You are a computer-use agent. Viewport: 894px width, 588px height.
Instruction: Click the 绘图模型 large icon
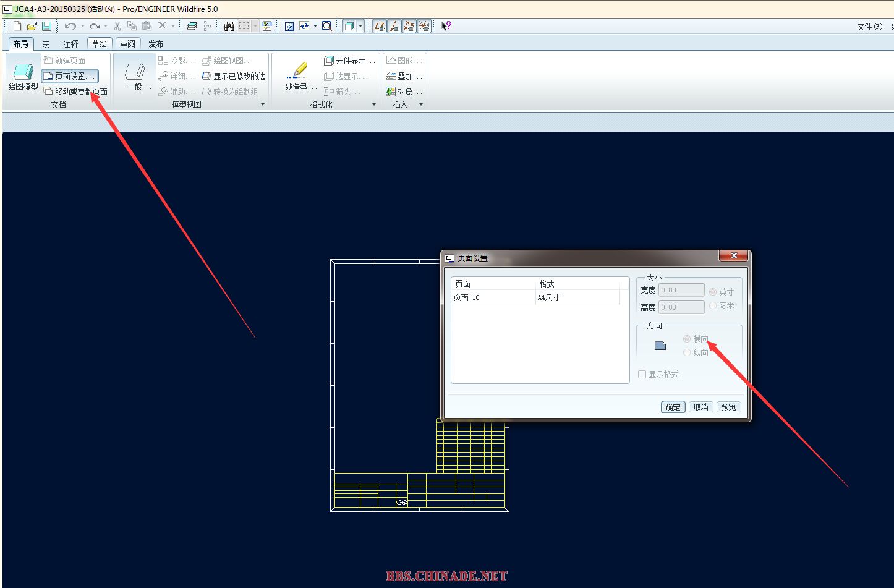pos(23,77)
